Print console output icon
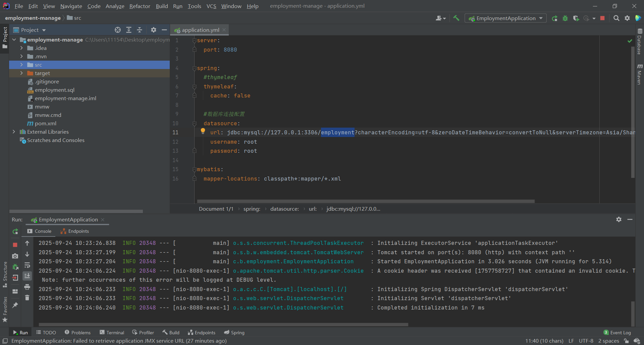 coord(27,287)
